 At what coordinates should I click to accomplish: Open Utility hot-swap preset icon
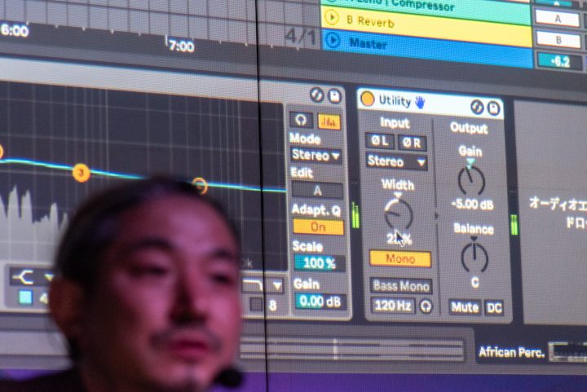point(477,108)
